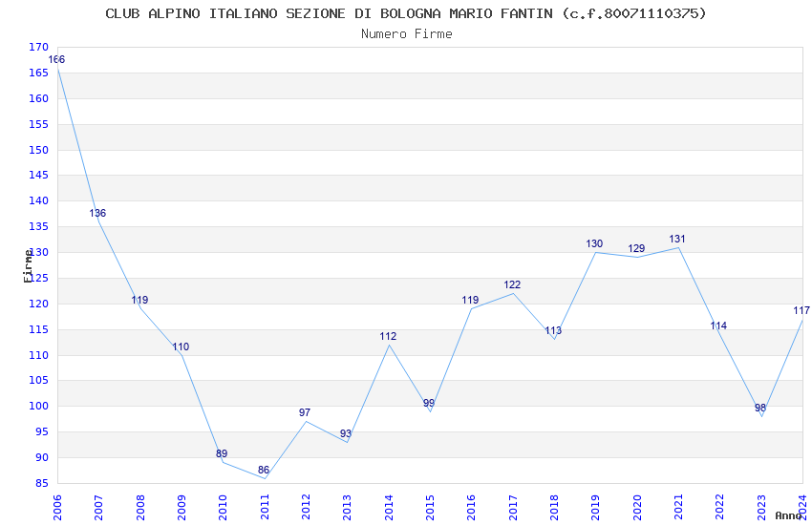The image size is (812, 525).
Task: Click the data label 89 for 2010
Action: point(222,453)
